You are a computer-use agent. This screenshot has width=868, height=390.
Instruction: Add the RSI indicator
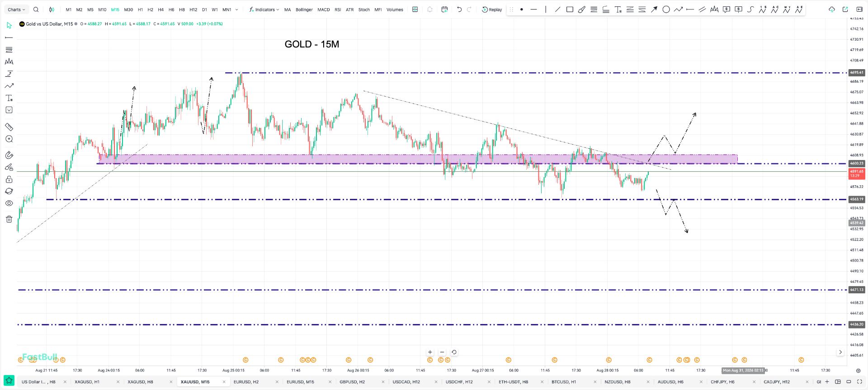tap(338, 9)
